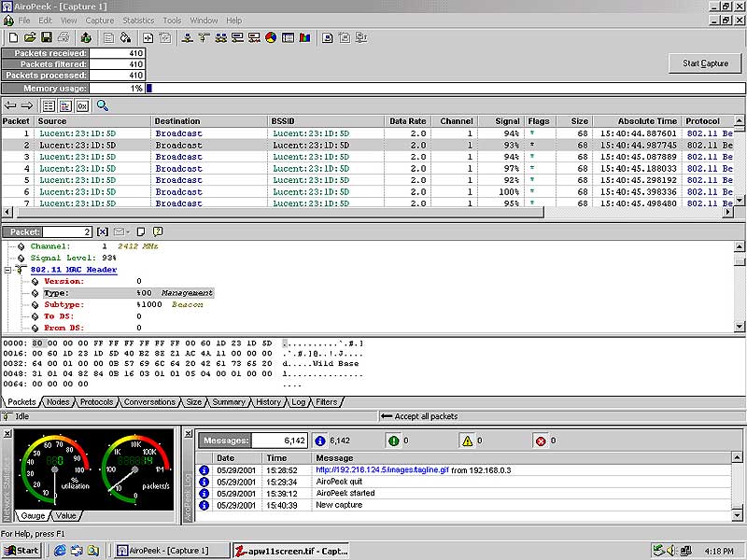Toggle the hex (0x) view button

point(82,105)
